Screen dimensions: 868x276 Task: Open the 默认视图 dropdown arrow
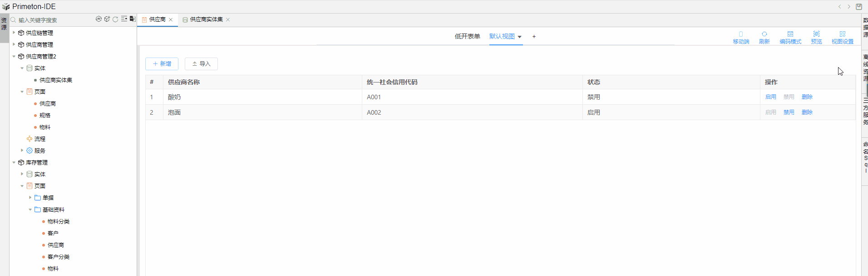coord(519,37)
